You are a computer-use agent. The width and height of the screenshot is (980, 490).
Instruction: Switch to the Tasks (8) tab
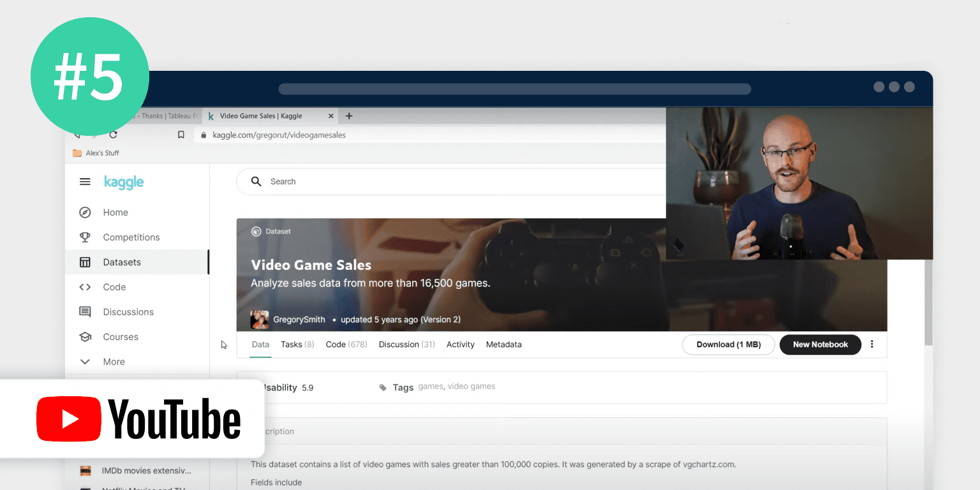click(x=297, y=345)
